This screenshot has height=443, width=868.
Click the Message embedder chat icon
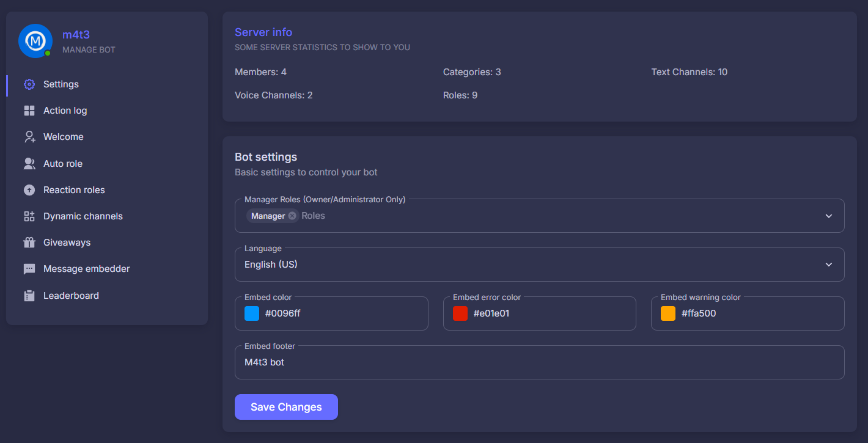29,269
